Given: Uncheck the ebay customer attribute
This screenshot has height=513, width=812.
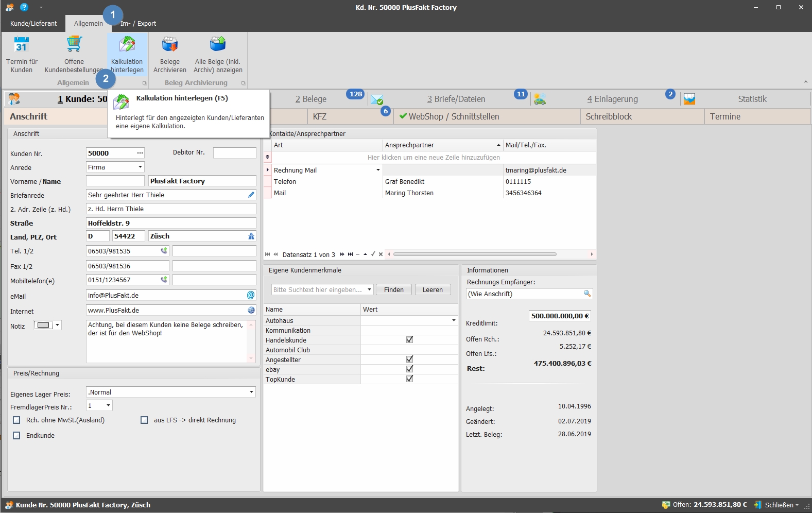Looking at the screenshot, I should coord(409,369).
